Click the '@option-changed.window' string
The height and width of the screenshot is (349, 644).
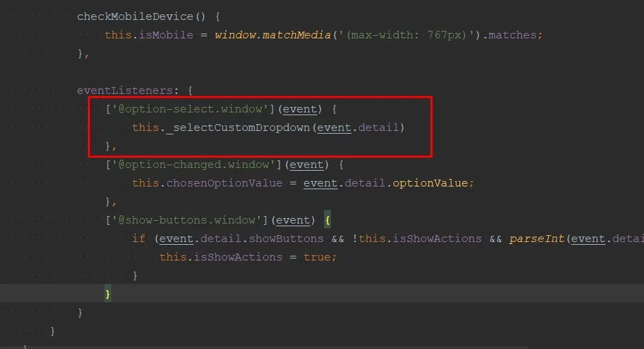tap(196, 165)
